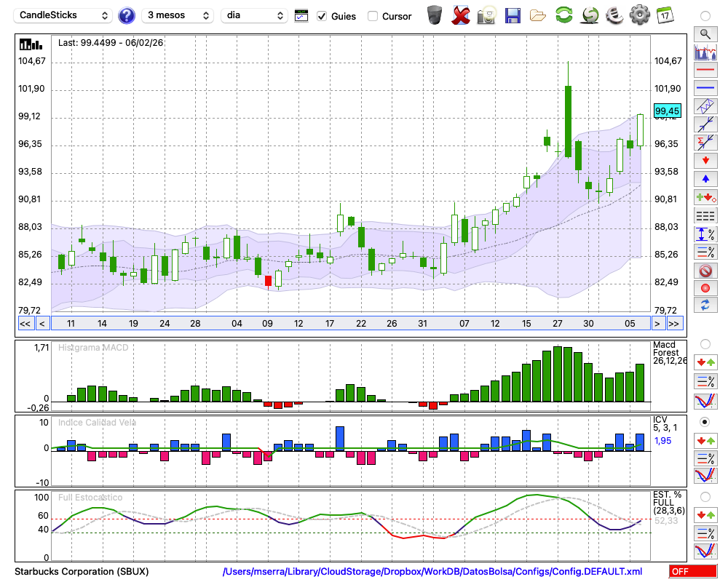Viewport: 728px width, 582px height.
Task: Click the Config.DEFAULT.xml file path link
Action: coord(432,572)
